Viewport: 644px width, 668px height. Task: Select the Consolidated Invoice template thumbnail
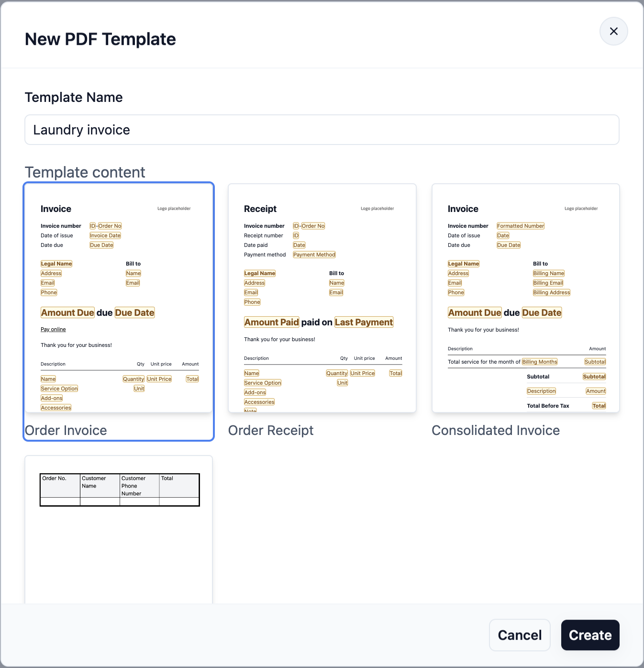point(526,298)
